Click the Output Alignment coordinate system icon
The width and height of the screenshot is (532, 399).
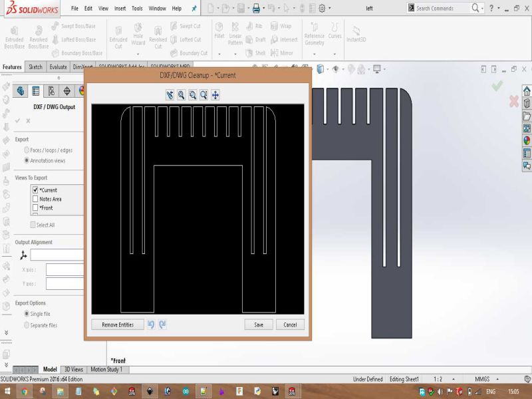click(x=23, y=255)
